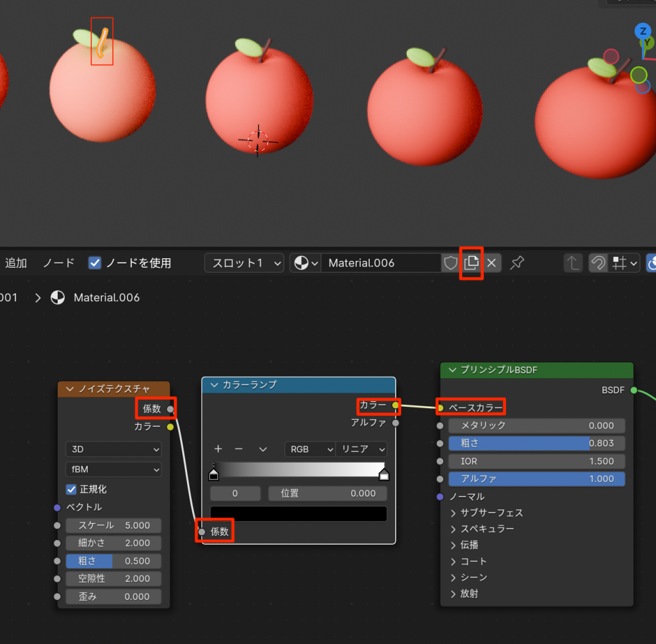Image resolution: width=656 pixels, height=644 pixels.
Task: Click the Z axis on the navigation gizmo
Action: 642,31
